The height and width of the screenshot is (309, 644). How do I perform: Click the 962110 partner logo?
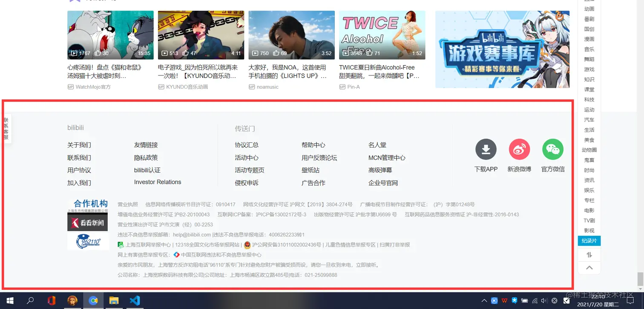pyautogui.click(x=88, y=242)
